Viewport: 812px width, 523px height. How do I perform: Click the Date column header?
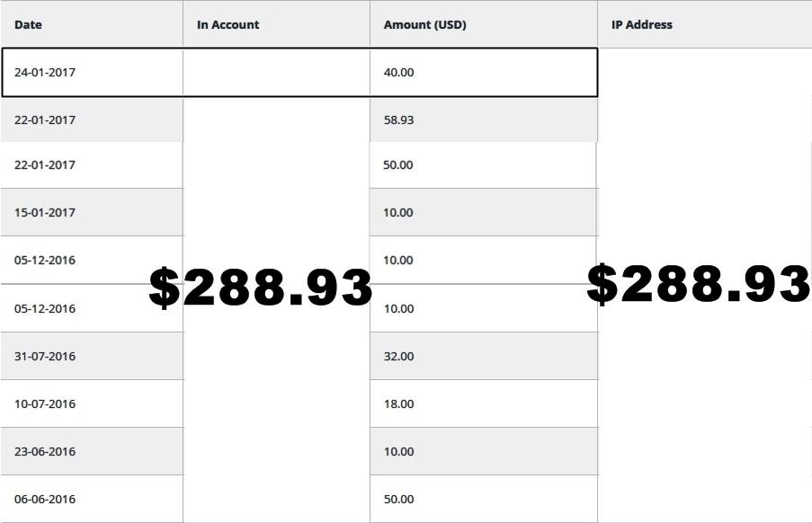coord(28,25)
